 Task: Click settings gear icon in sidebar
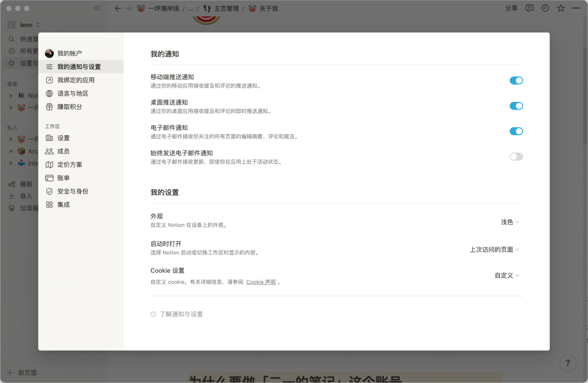11,63
